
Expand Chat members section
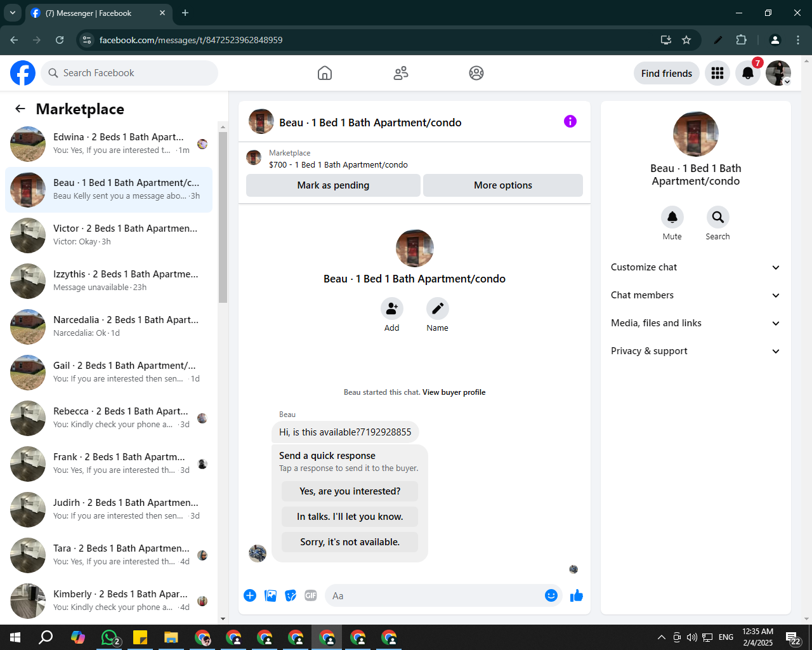coord(696,295)
